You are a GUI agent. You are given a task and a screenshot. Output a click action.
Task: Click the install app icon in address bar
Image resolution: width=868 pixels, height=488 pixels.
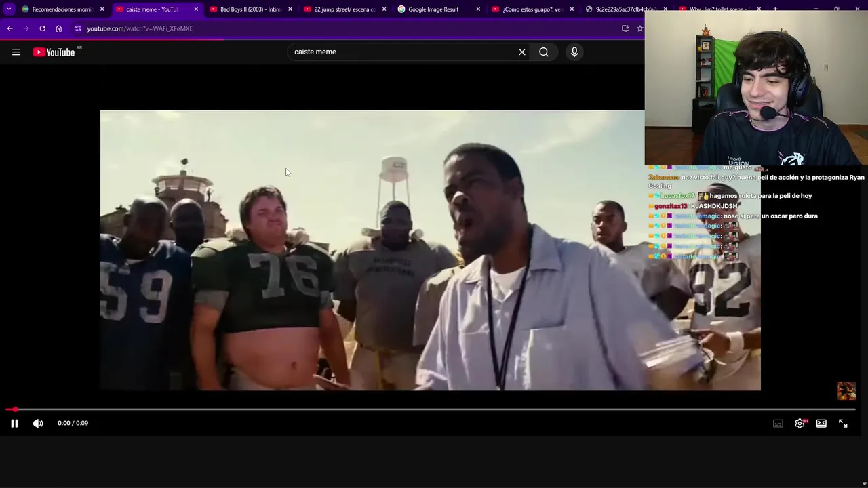(625, 28)
